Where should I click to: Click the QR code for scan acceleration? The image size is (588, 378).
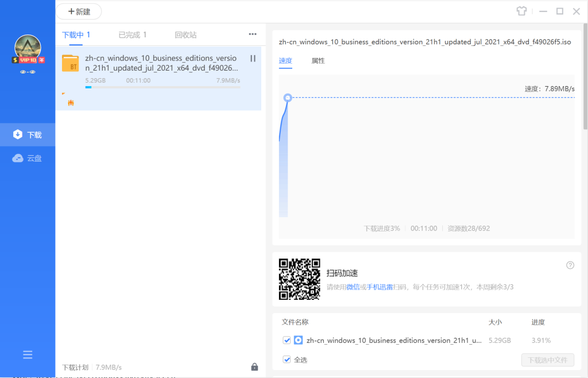[299, 279]
